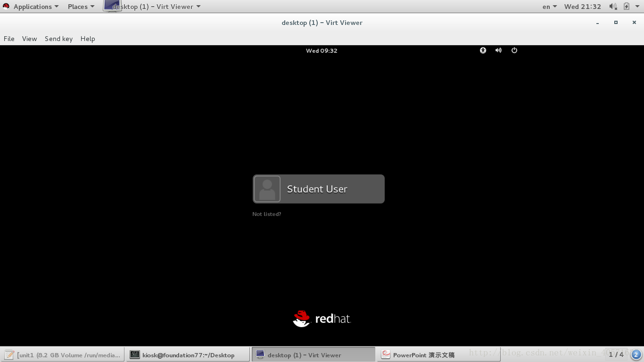Click the red hat icon beside Applications
The height and width of the screenshot is (362, 644).
pos(6,7)
